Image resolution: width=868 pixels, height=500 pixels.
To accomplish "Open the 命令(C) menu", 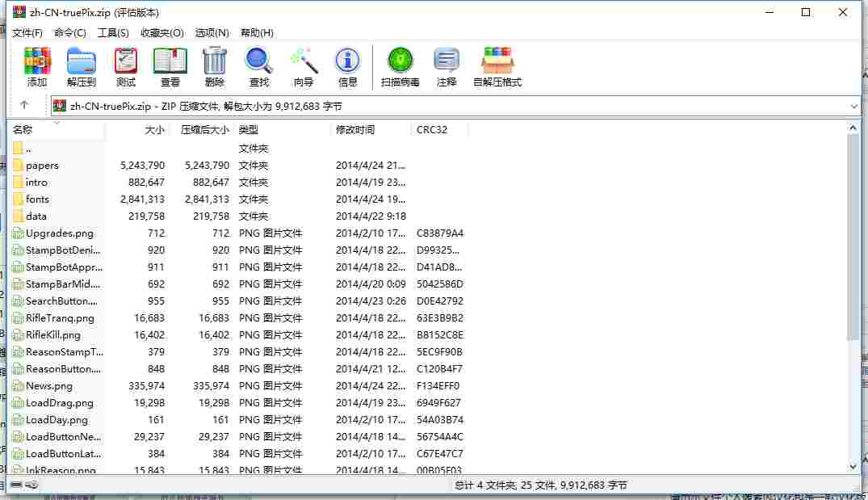I will (x=69, y=32).
